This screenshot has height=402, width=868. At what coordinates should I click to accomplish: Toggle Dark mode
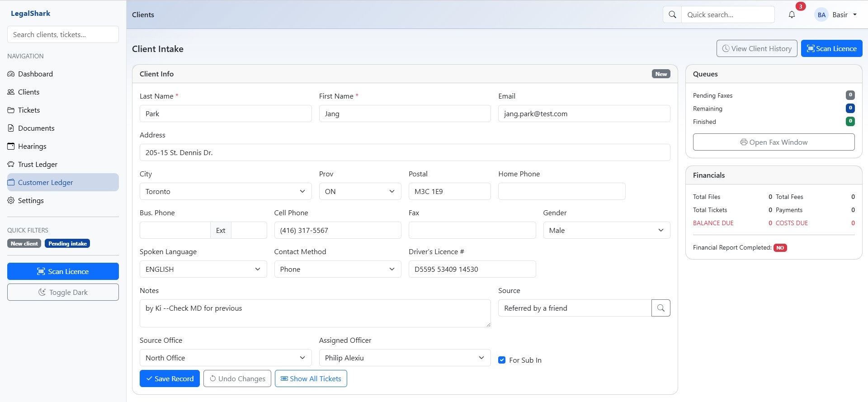pos(63,292)
